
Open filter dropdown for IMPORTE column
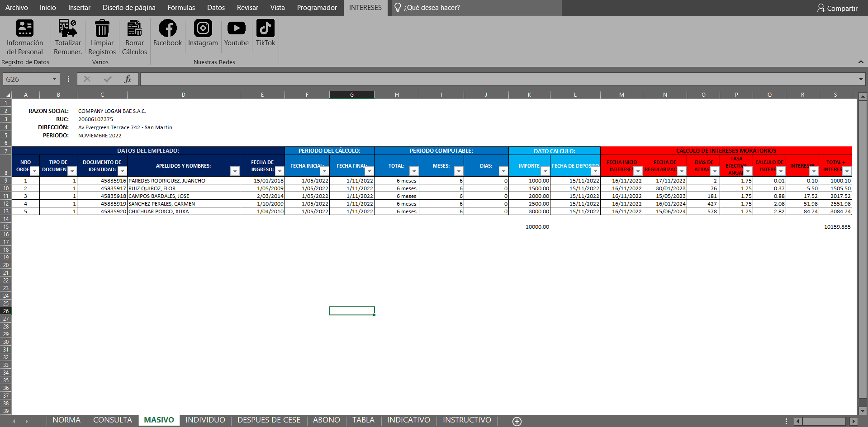tap(545, 171)
